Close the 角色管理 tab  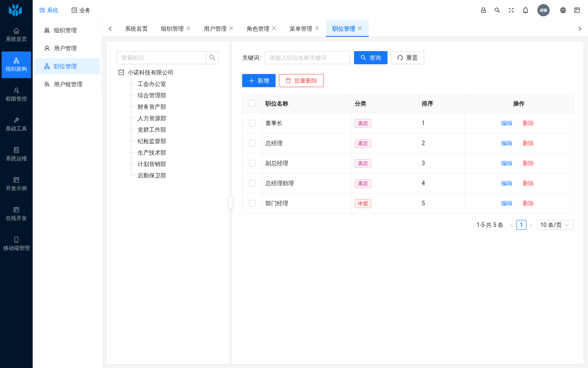[x=274, y=28]
